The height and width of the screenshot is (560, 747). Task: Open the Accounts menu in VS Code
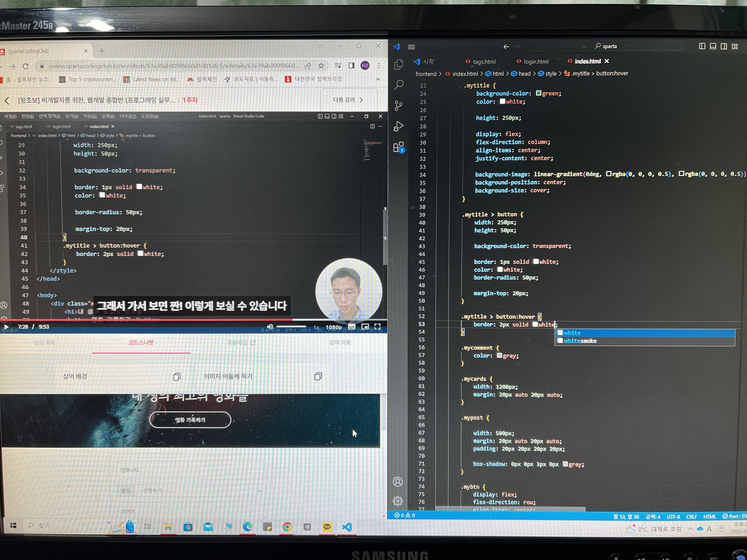398,482
